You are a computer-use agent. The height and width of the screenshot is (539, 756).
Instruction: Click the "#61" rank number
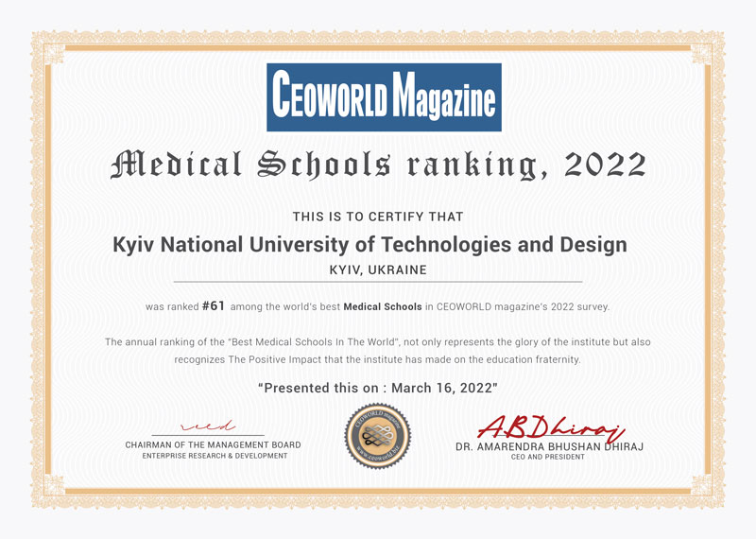click(214, 306)
